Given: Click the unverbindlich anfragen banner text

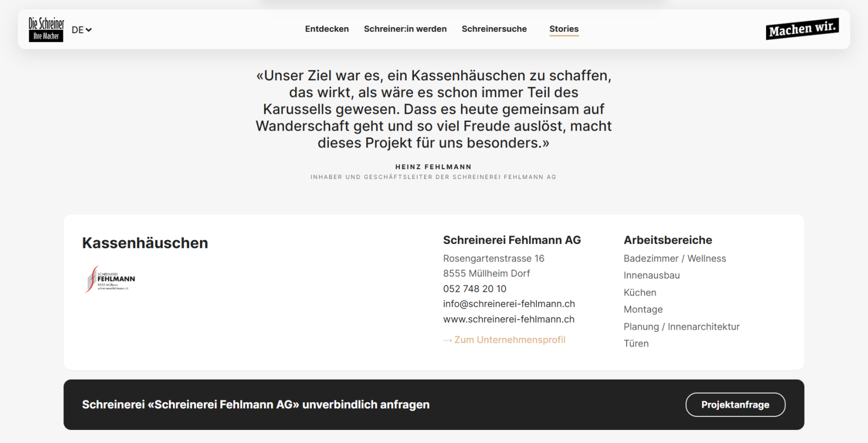Looking at the screenshot, I should [256, 405].
